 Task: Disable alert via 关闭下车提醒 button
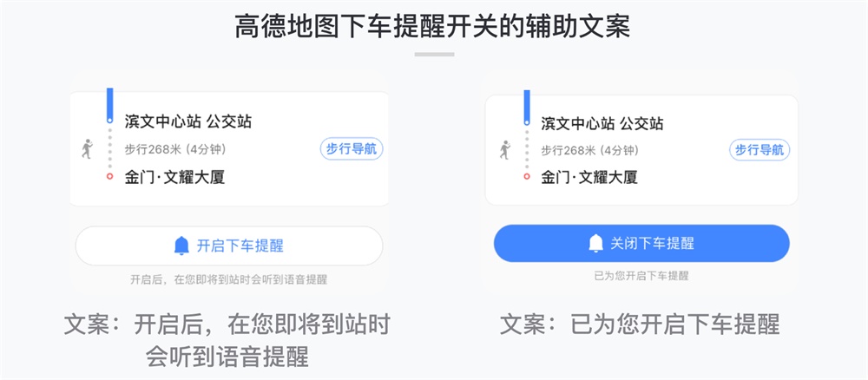(641, 244)
